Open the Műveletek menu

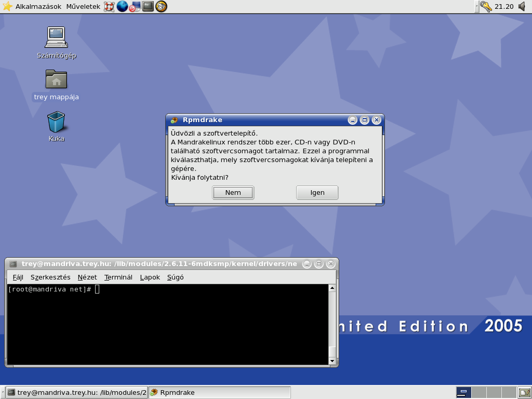pos(83,6)
